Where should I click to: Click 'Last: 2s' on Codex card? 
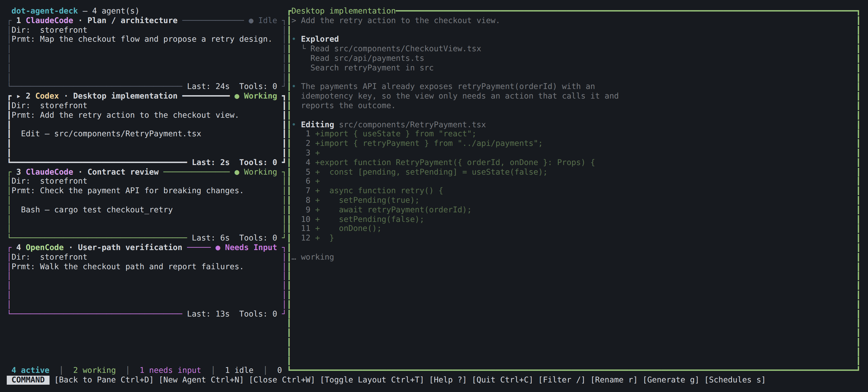point(211,162)
